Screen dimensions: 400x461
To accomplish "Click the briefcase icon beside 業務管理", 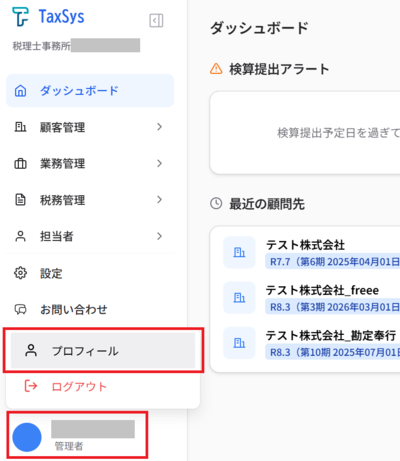I will [20, 164].
